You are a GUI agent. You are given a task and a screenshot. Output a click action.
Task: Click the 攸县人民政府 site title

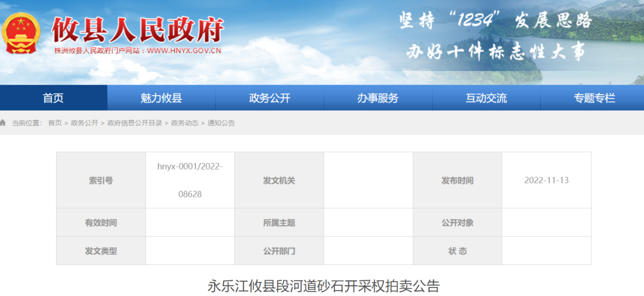(x=138, y=29)
